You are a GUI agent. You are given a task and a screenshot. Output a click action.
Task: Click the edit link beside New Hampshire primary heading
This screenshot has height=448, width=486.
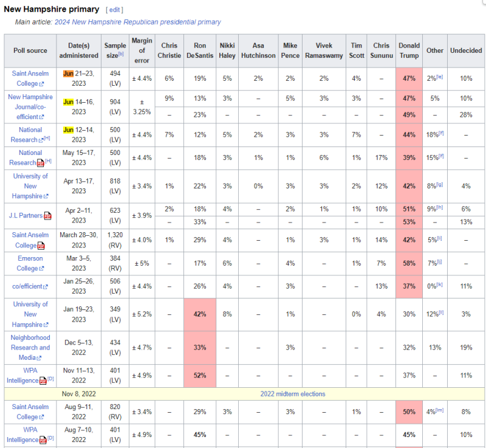tap(114, 10)
